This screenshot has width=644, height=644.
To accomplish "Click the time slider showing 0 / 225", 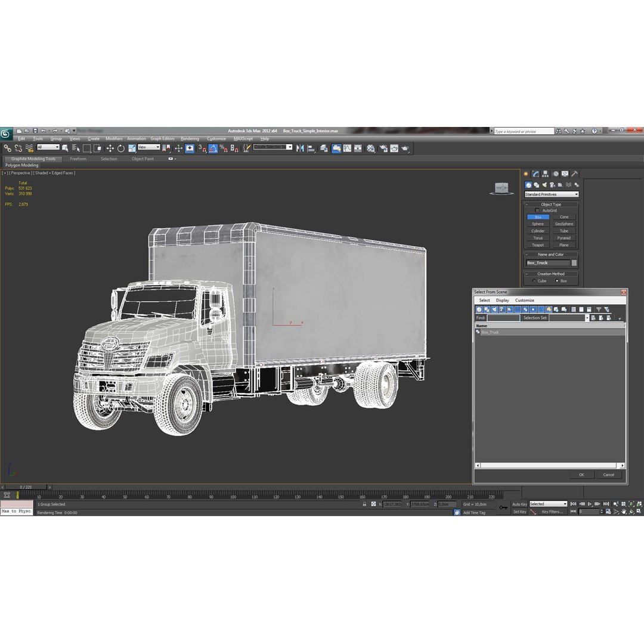I will pyautogui.click(x=26, y=487).
